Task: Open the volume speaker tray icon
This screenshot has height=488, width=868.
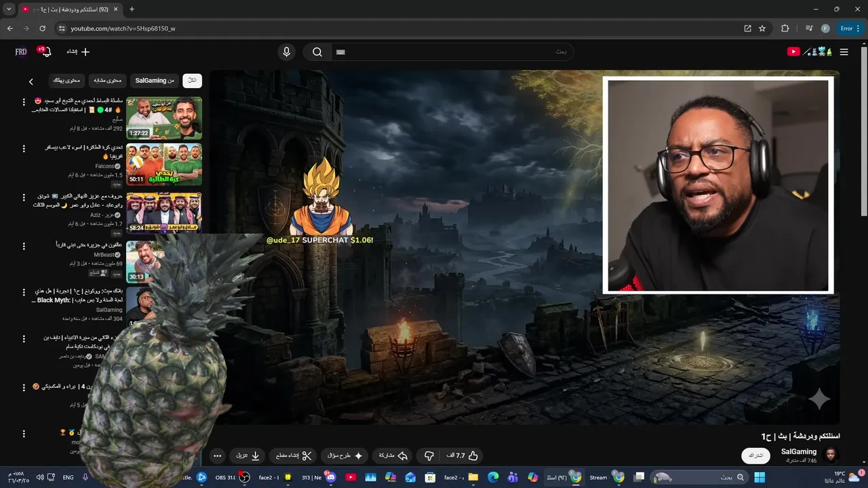Action: (39, 477)
